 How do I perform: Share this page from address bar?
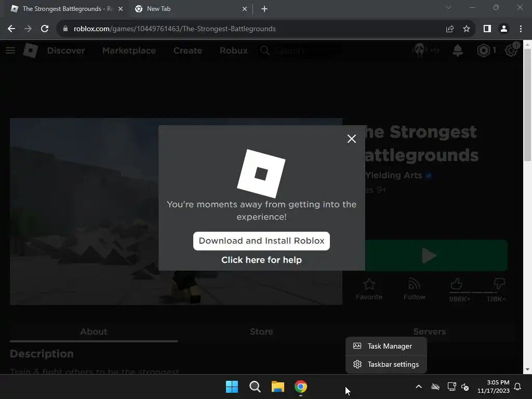pyautogui.click(x=450, y=29)
